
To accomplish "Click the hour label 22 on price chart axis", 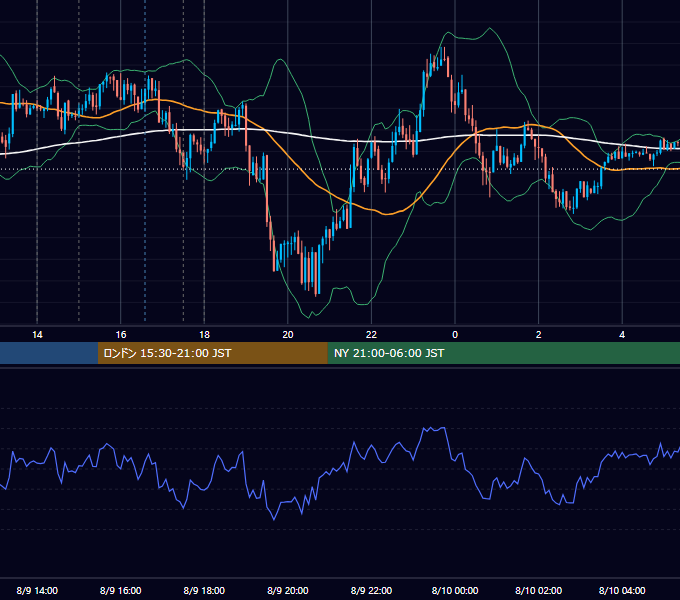I will [371, 335].
